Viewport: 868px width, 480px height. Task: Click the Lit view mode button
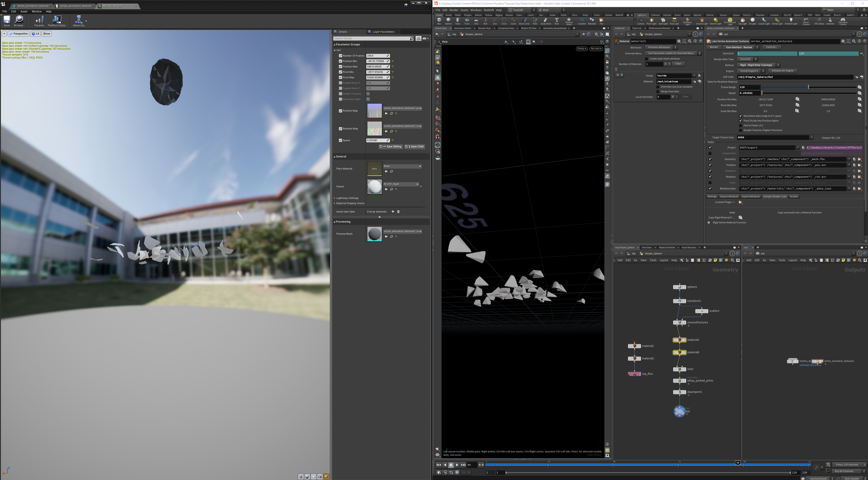[x=35, y=34]
